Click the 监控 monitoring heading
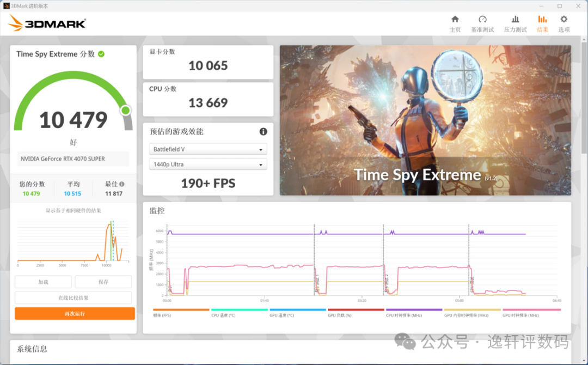 (157, 210)
